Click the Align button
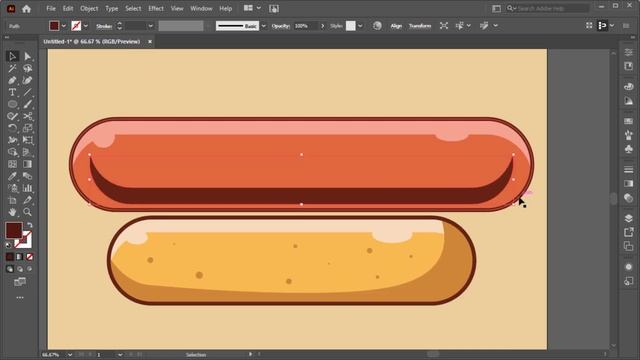 pos(396,26)
